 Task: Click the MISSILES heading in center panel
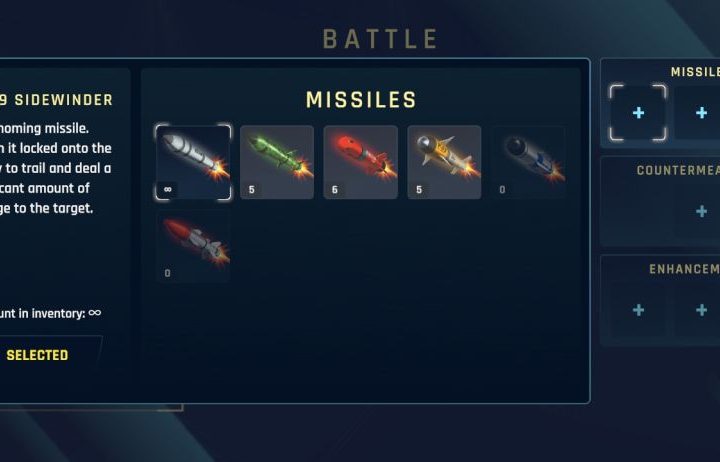(x=361, y=100)
